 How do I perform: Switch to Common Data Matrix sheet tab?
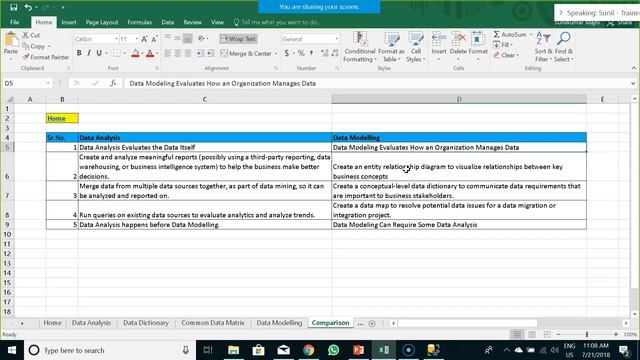point(213,322)
